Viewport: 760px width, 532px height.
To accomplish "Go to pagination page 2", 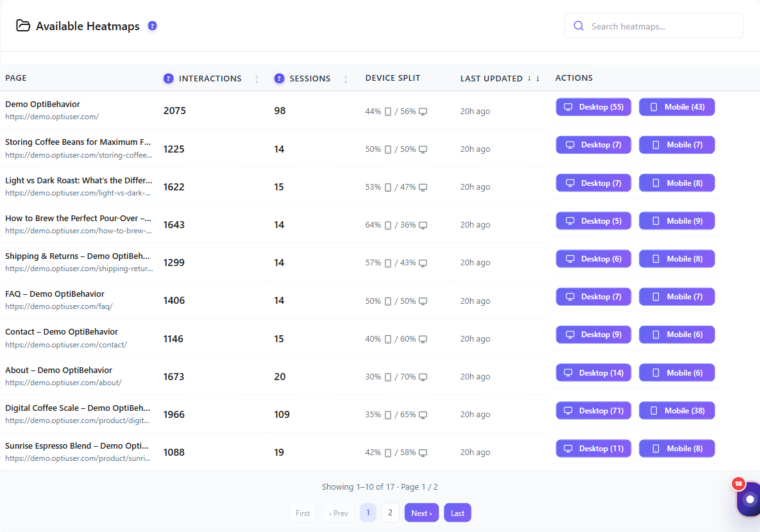I will tap(390, 513).
